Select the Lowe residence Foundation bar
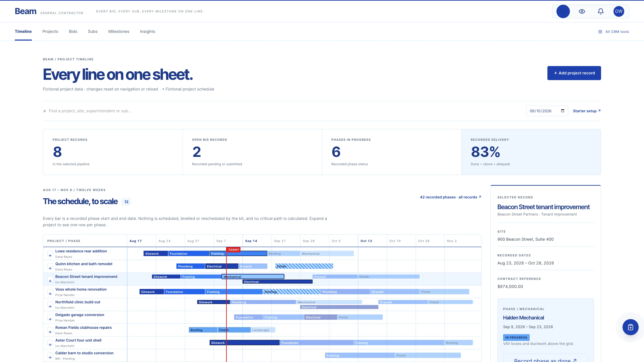The image size is (644, 362). (189, 254)
